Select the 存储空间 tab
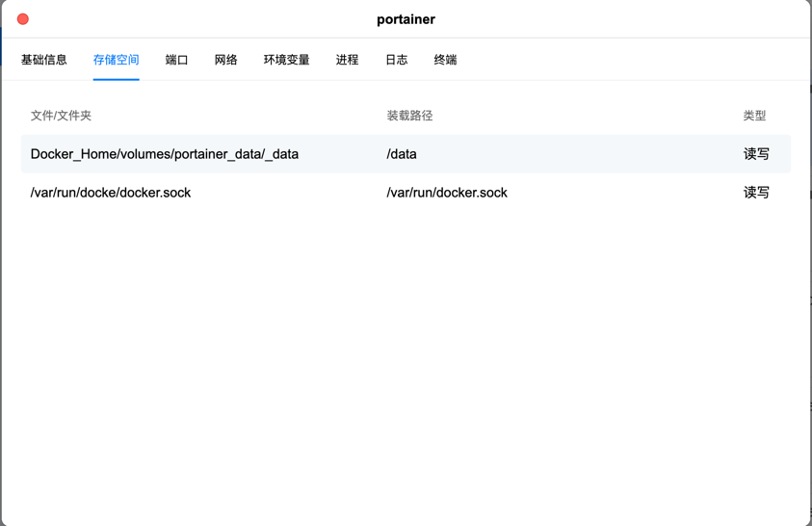Screen dimensions: 812x526 click(116, 60)
